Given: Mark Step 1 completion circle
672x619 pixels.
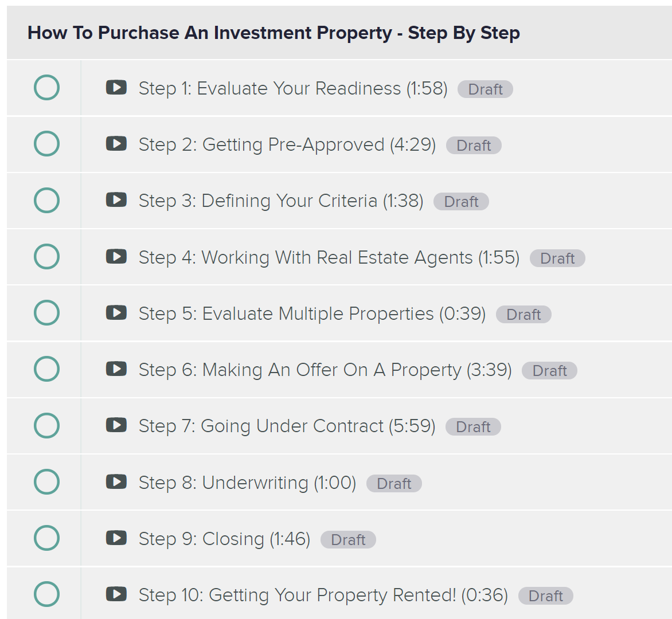Looking at the screenshot, I should coord(46,87).
